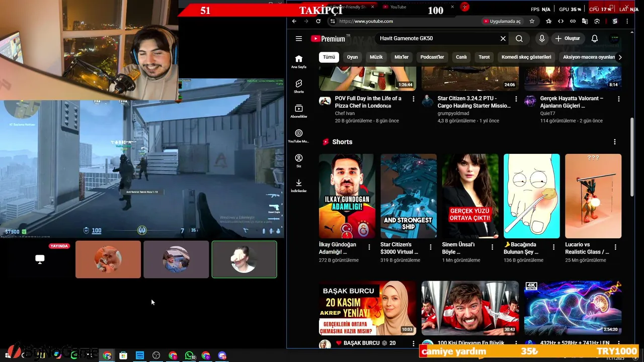Open options for Pizza Chef video
644x362 pixels.
coord(414,99)
